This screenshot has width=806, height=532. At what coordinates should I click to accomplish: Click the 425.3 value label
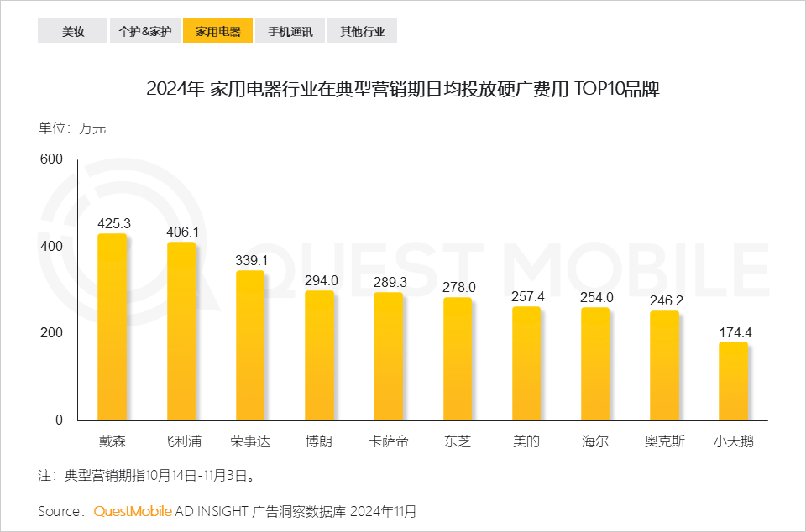(x=114, y=224)
